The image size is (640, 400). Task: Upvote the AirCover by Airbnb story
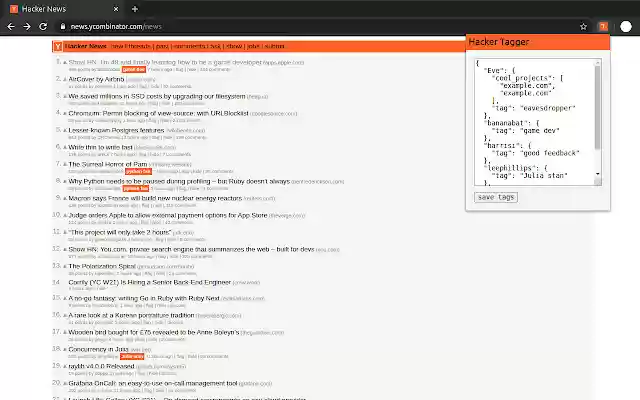click(x=65, y=80)
